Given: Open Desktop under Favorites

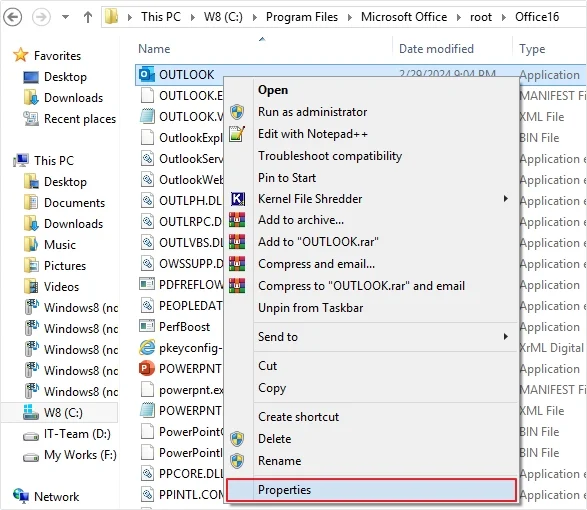Looking at the screenshot, I should (x=65, y=77).
